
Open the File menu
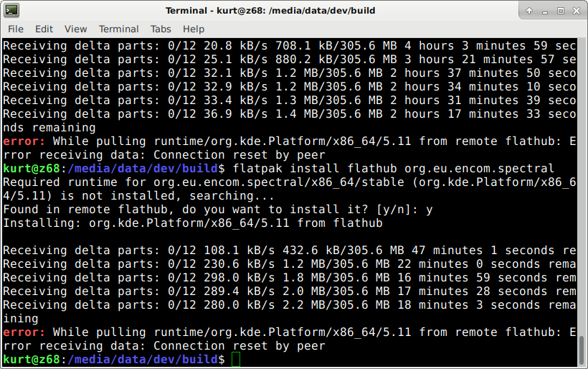(x=16, y=29)
